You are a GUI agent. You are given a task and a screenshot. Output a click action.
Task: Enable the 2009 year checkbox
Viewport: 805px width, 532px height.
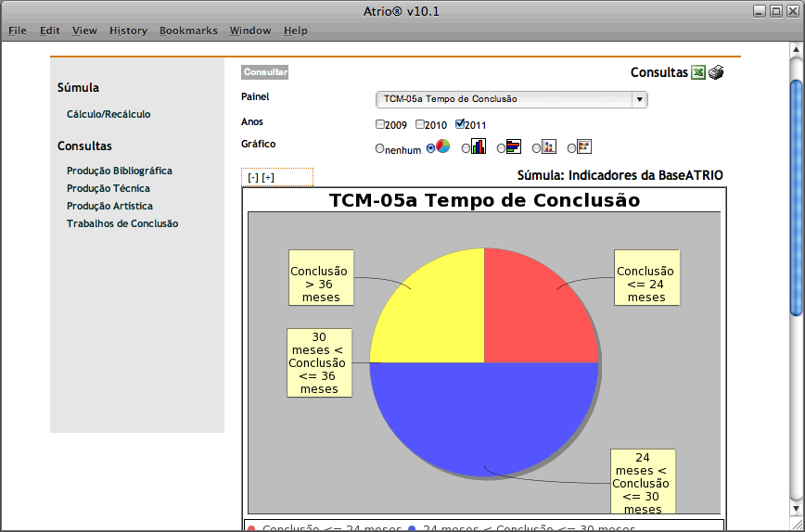[380, 124]
